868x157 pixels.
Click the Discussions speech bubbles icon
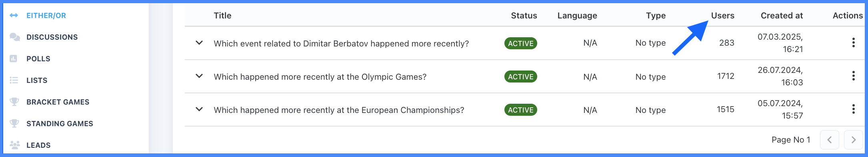14,37
